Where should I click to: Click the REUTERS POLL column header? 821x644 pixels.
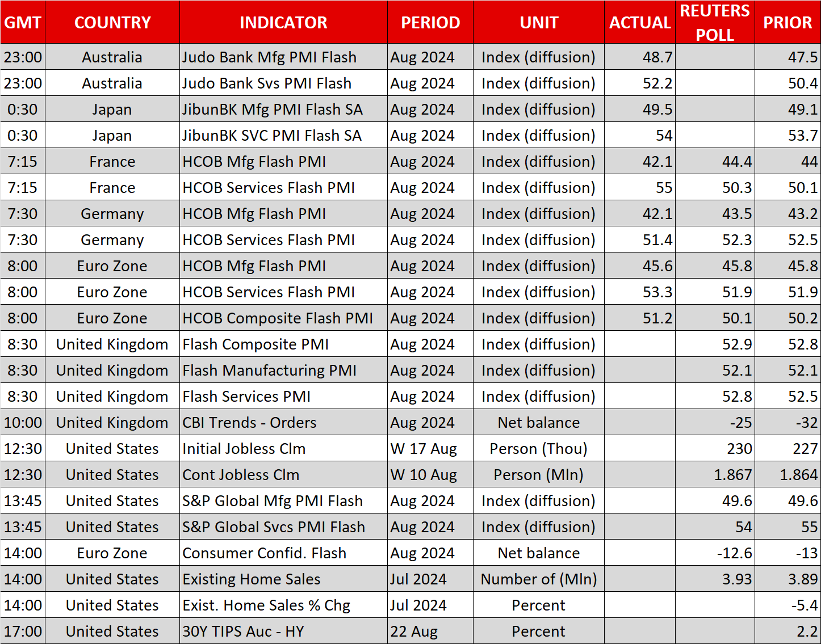pyautogui.click(x=715, y=22)
